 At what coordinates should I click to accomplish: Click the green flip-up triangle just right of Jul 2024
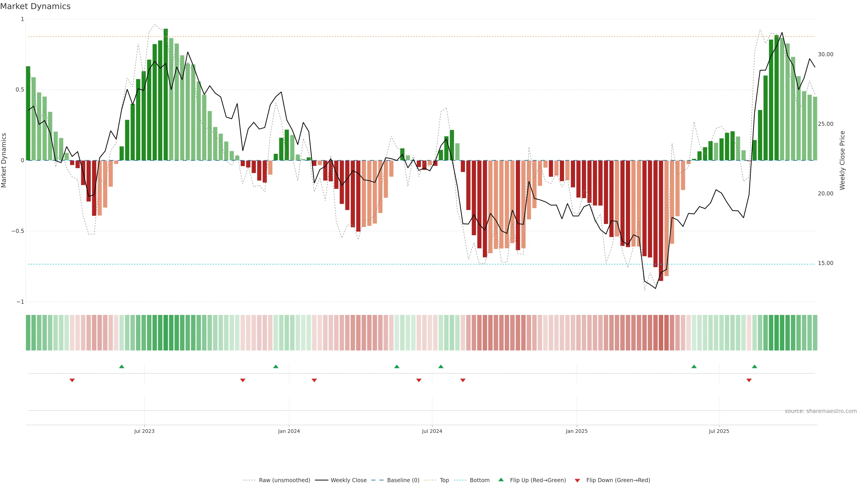coord(441,366)
